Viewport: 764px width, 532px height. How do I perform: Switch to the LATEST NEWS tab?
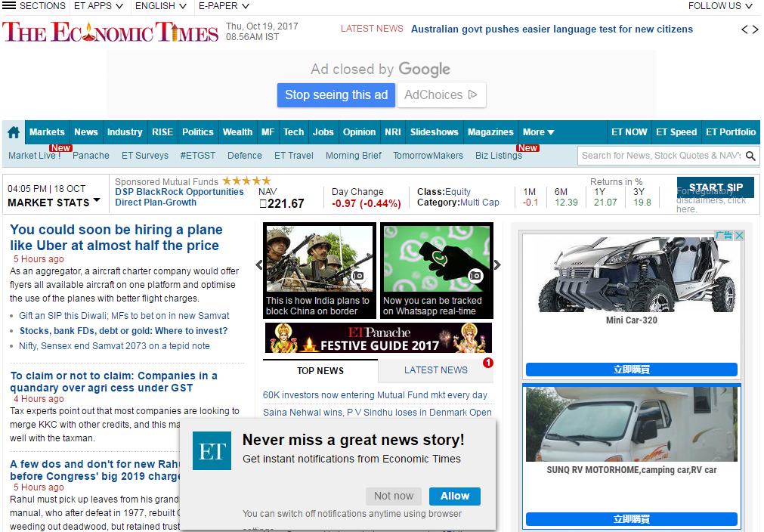click(435, 370)
